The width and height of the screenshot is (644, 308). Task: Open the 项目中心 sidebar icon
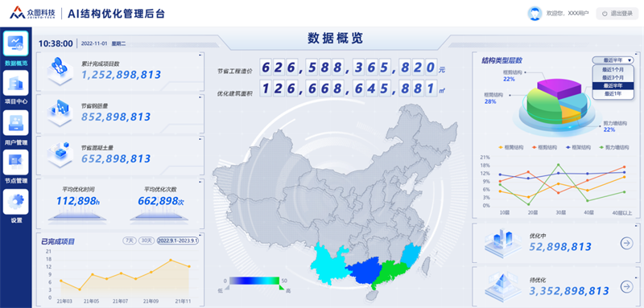[15, 83]
